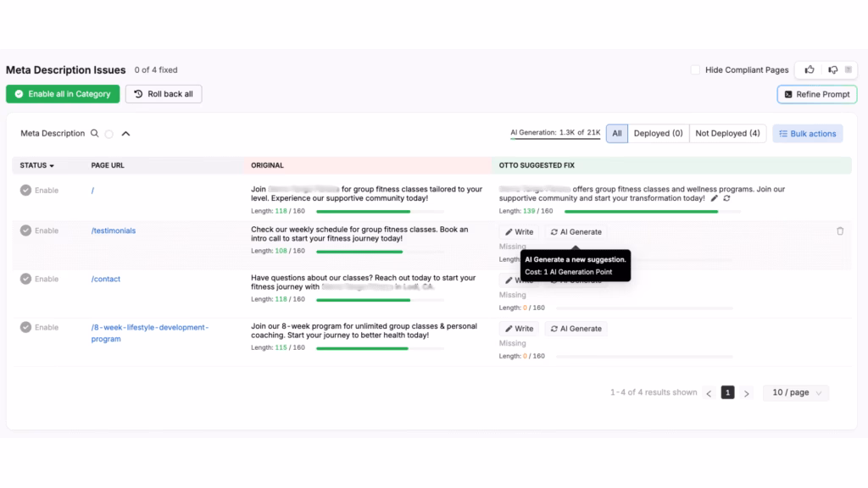Screen dimensions: 868x488
Task: Click the thumbs down feedback icon
Action: pyautogui.click(x=832, y=69)
